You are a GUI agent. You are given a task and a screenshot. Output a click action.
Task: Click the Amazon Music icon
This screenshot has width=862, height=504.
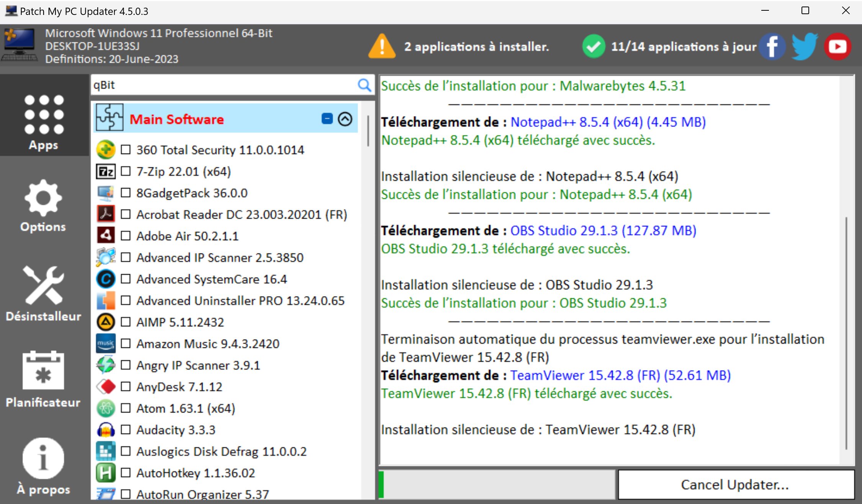pyautogui.click(x=106, y=344)
